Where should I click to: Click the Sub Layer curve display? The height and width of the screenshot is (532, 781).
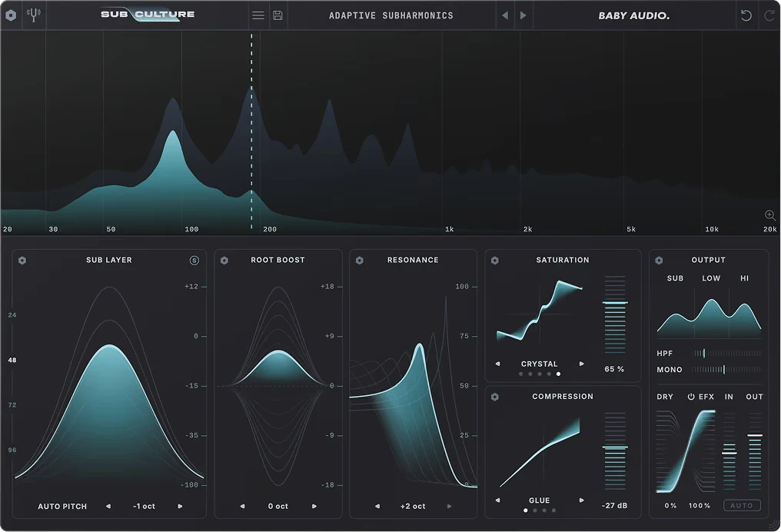tap(109, 384)
